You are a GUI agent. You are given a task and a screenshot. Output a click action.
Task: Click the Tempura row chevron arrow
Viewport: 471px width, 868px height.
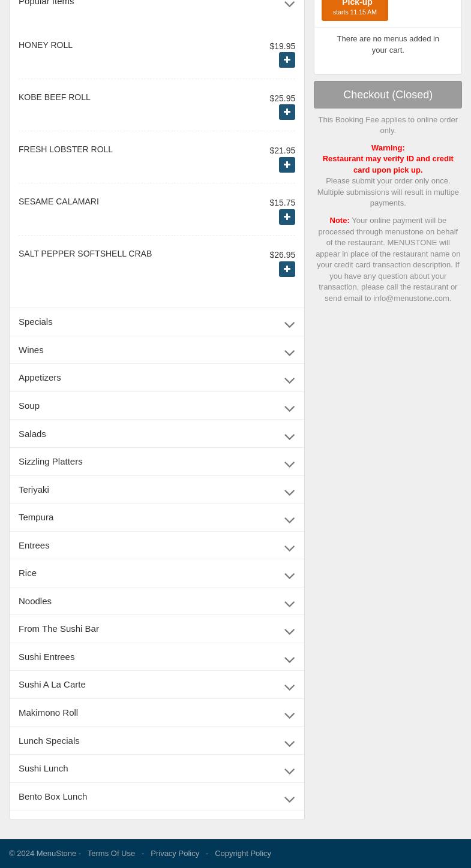[x=289, y=520]
